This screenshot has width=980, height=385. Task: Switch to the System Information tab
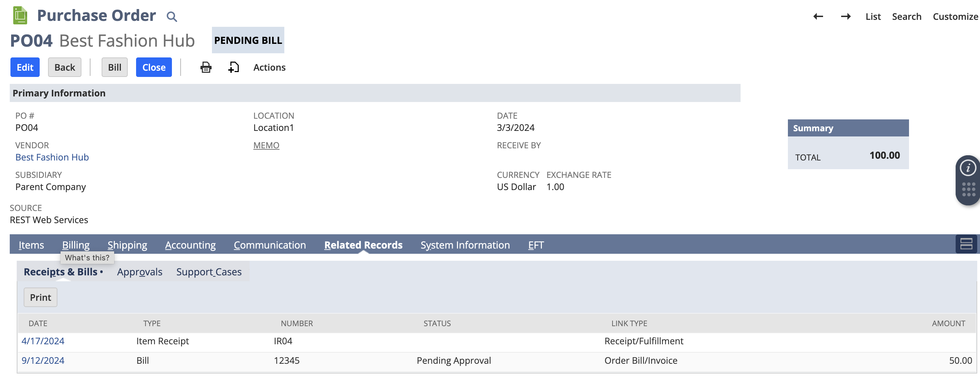(x=465, y=245)
